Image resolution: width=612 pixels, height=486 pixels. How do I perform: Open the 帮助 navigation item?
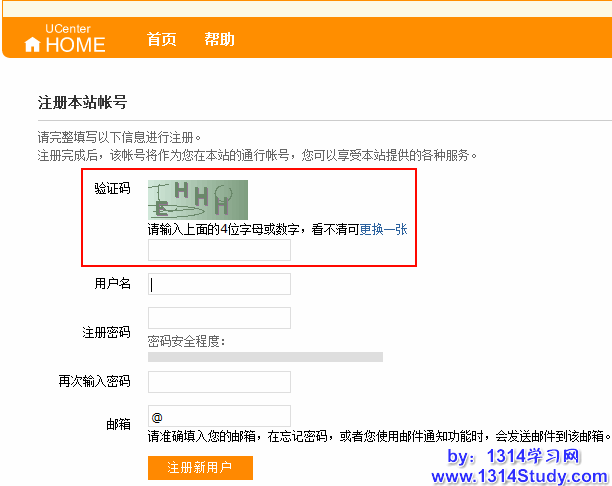click(x=219, y=40)
